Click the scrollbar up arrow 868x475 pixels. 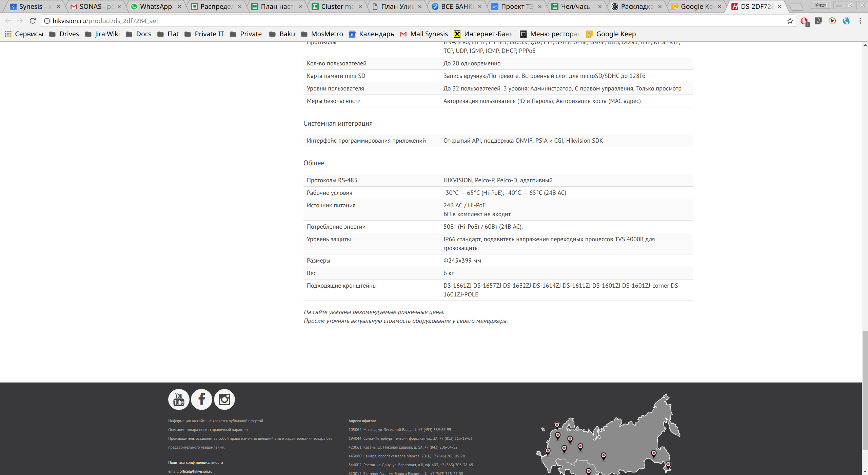point(865,45)
